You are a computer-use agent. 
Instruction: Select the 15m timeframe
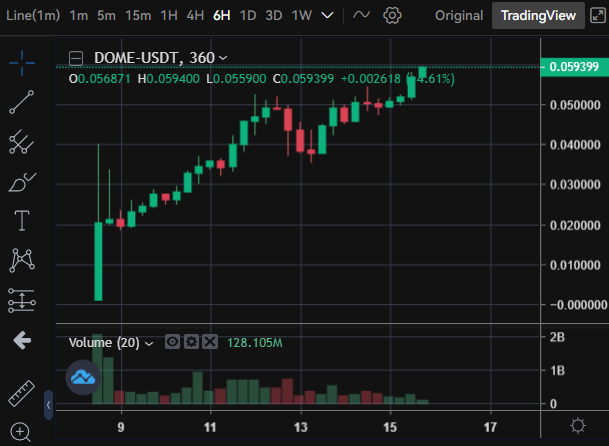pos(138,16)
